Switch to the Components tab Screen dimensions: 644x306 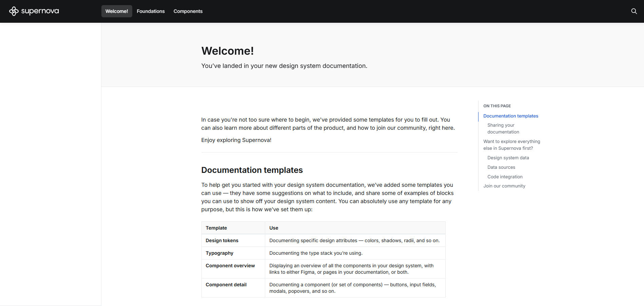188,11
